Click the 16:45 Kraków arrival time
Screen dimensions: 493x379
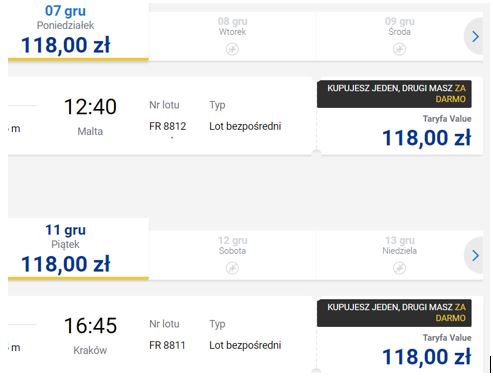pos(90,326)
